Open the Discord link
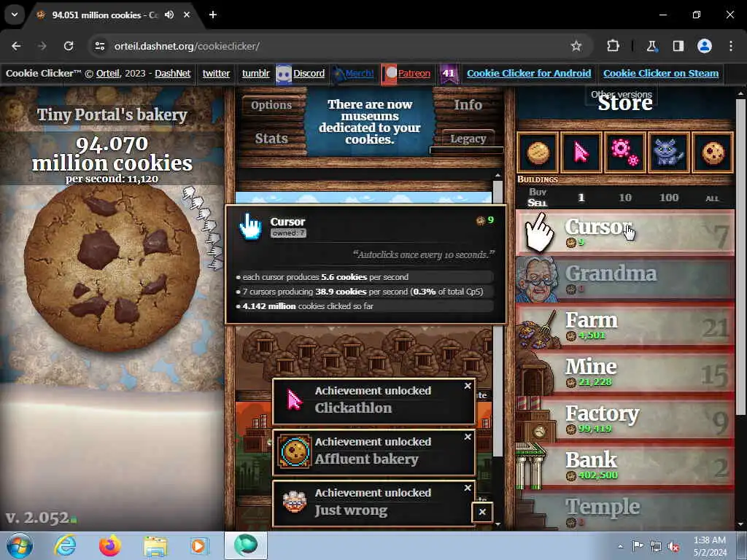This screenshot has width=747, height=560. [x=309, y=74]
